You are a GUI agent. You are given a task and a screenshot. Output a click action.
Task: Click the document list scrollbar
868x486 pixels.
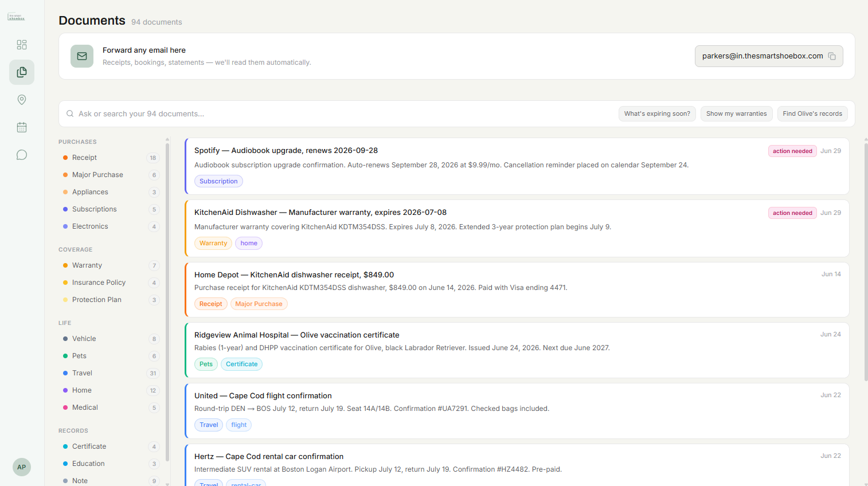click(x=866, y=261)
